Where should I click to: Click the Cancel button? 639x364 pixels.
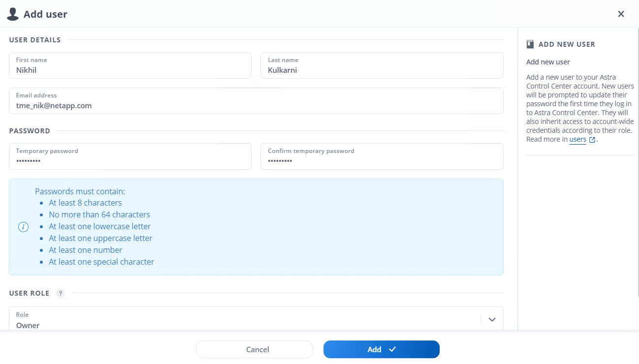click(x=254, y=349)
